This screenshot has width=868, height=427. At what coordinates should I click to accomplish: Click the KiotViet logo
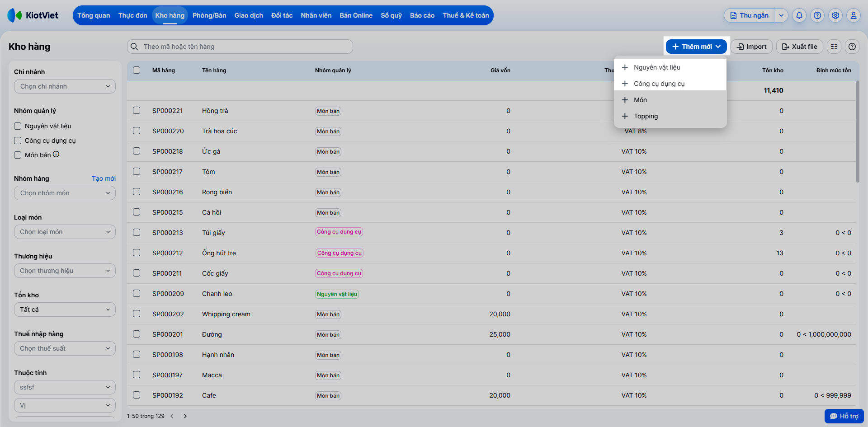[x=33, y=15]
